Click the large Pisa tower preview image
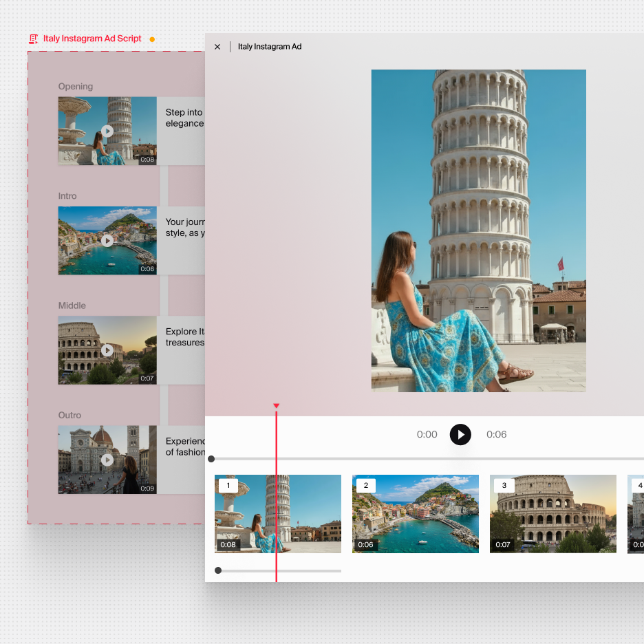The height and width of the screenshot is (644, 644). pos(478,230)
